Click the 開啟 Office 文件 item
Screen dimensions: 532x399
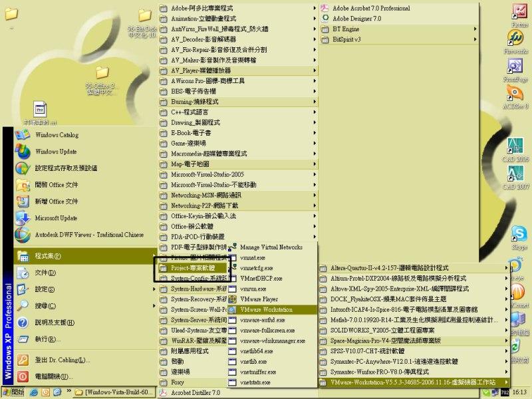tap(85, 185)
